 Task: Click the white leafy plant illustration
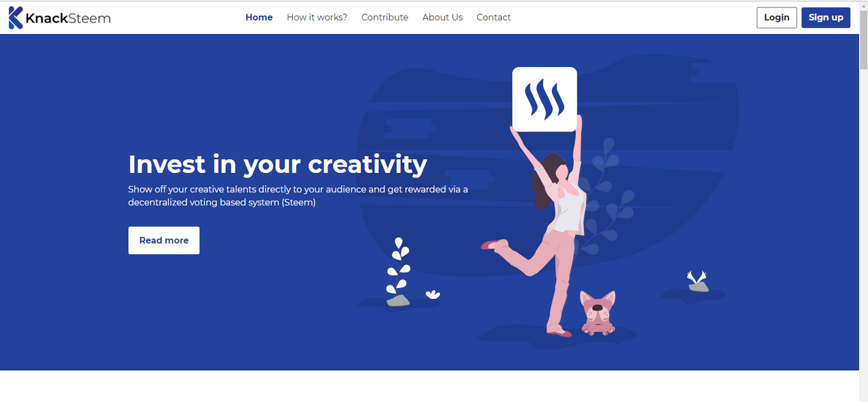(x=399, y=271)
